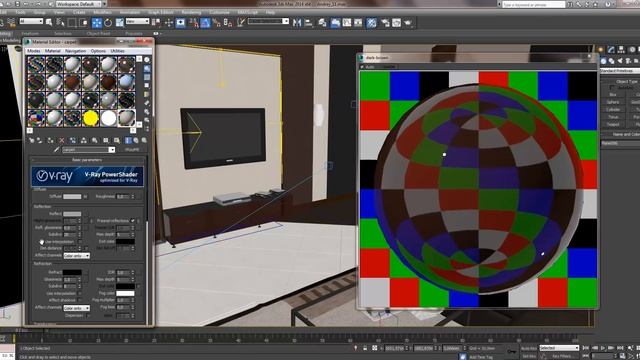This screenshot has height=360, width=640.
Task: Open the All selection filter dropdown
Action: [31, 21]
